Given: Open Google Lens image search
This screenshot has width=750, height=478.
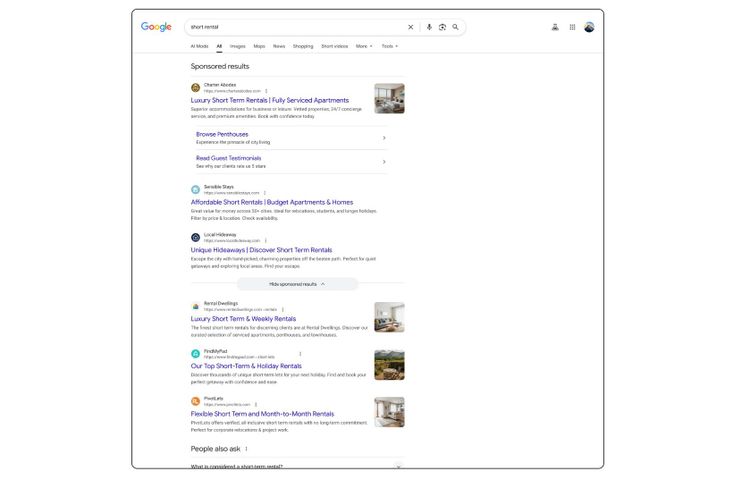Looking at the screenshot, I should 442,27.
